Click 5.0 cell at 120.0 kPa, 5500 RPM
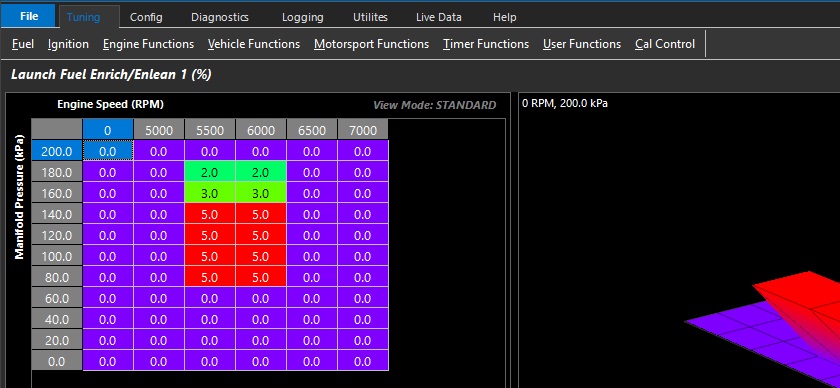Screen dimensions: 840x388 209,235
